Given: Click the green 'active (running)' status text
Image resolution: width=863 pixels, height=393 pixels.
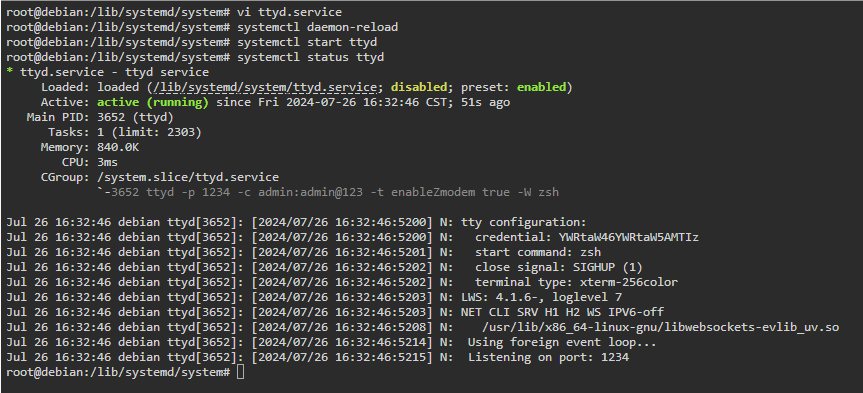Looking at the screenshot, I should (x=153, y=102).
